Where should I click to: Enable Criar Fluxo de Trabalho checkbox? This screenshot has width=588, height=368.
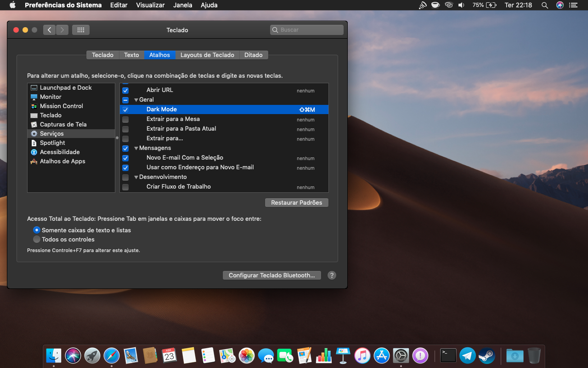(125, 187)
